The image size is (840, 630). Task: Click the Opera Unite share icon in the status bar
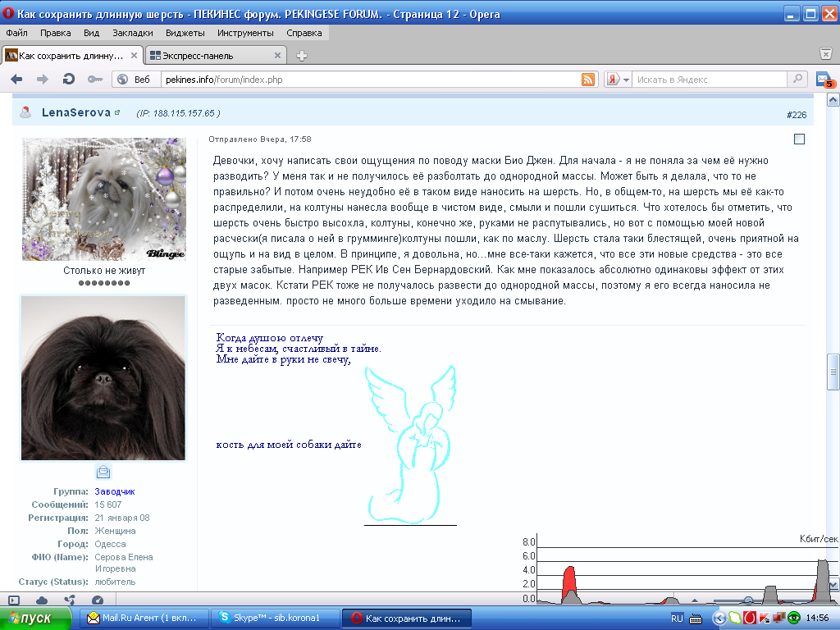(x=70, y=600)
